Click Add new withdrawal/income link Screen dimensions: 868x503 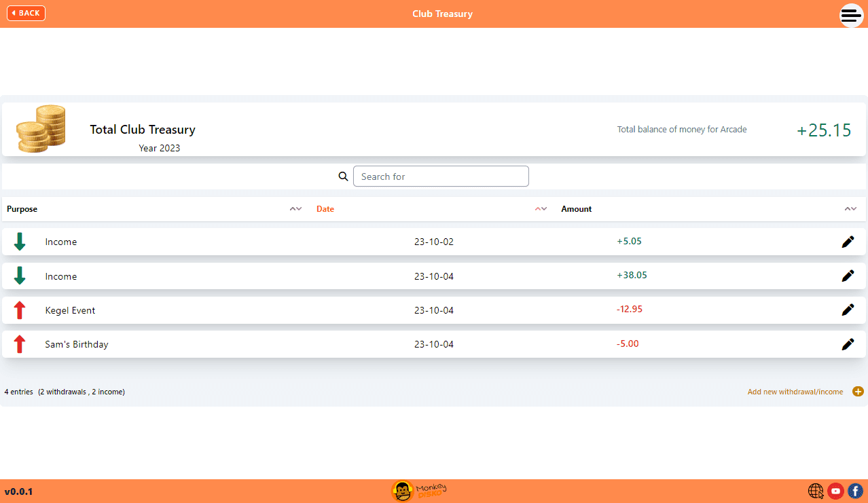(795, 392)
